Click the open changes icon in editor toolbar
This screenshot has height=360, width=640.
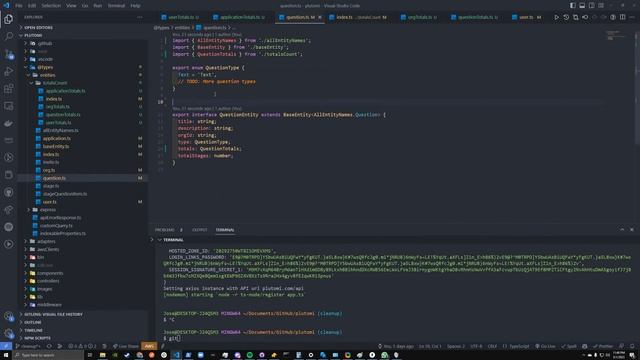point(576,17)
